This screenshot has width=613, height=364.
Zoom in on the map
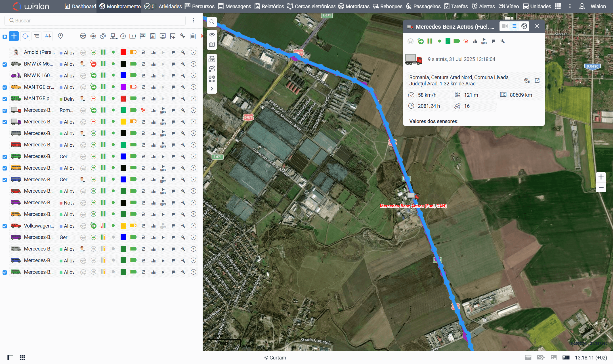coord(601,177)
